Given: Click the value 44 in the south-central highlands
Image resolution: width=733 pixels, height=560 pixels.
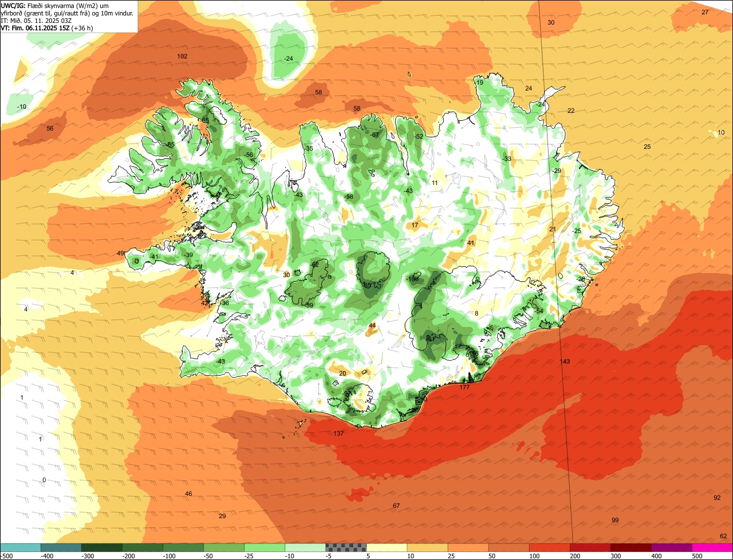Looking at the screenshot, I should (x=372, y=325).
